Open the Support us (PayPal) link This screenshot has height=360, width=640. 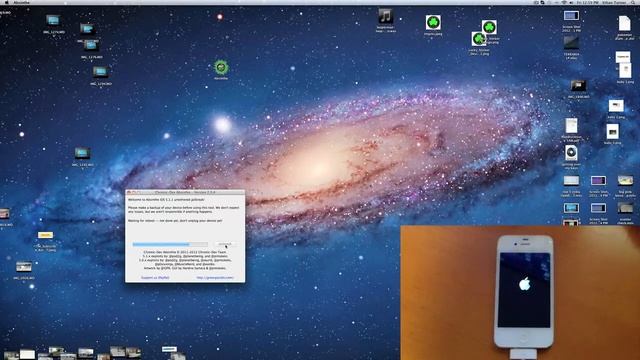click(155, 278)
